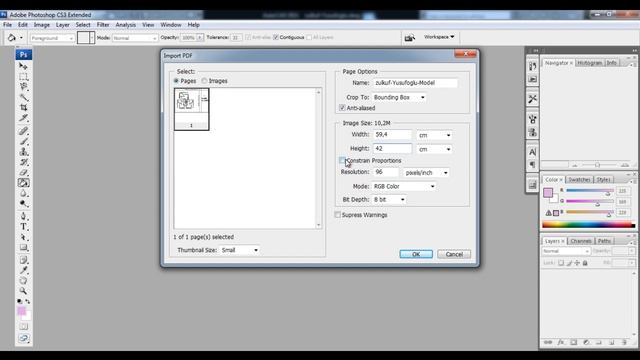Select the Magic Wand tool
This screenshot has width=640, height=360.
[x=23, y=97]
